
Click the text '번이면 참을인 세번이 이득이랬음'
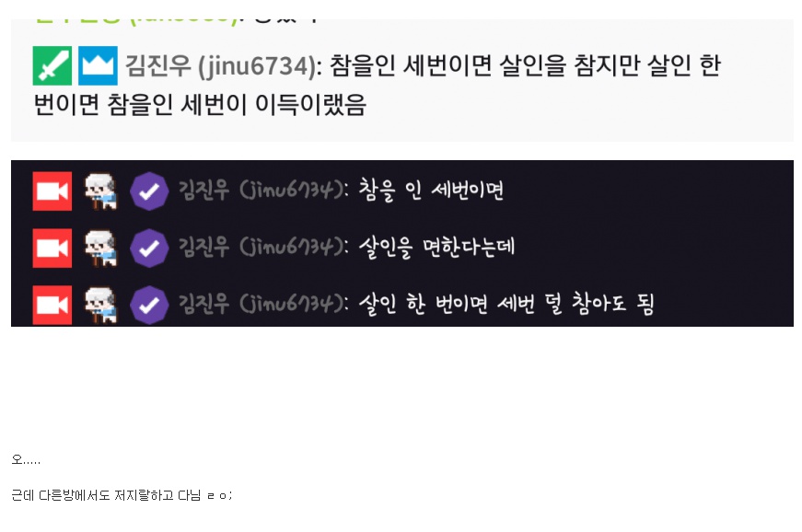(200, 105)
